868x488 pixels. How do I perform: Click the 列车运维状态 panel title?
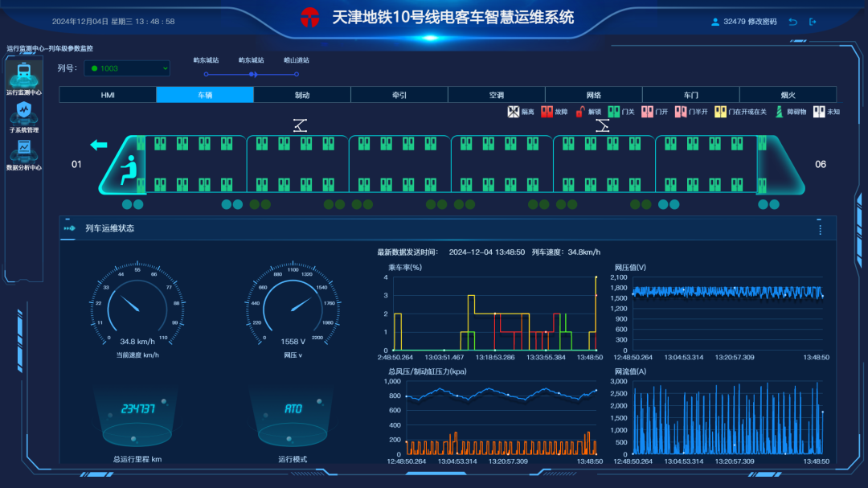(109, 228)
